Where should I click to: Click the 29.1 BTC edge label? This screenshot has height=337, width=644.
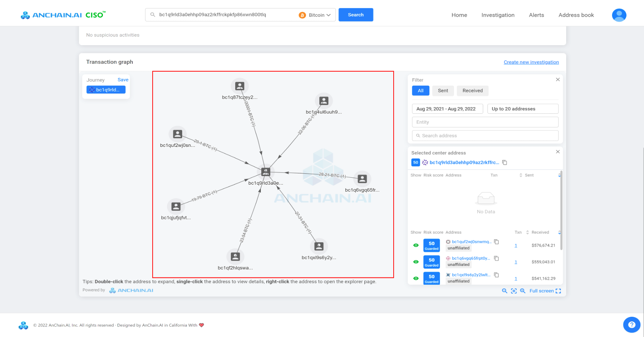click(205, 145)
